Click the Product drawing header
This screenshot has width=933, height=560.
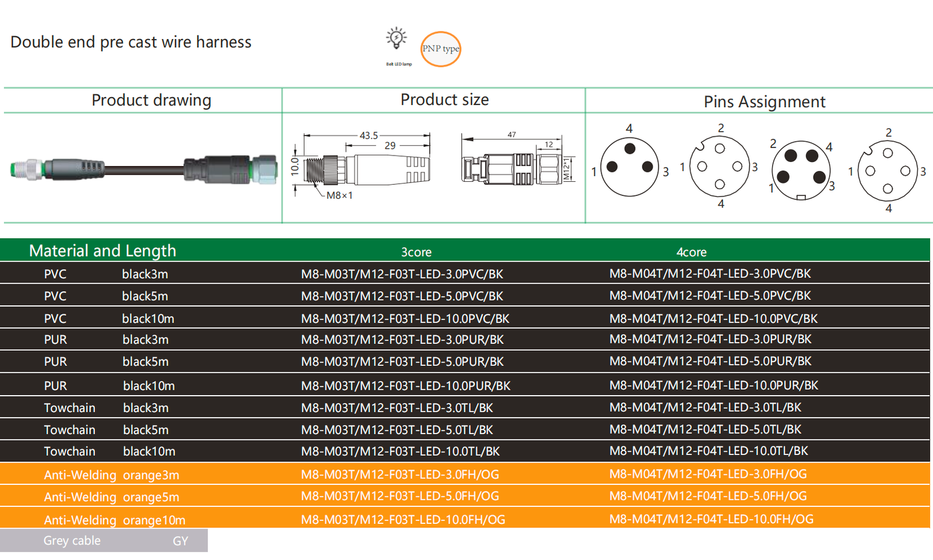coord(151,100)
